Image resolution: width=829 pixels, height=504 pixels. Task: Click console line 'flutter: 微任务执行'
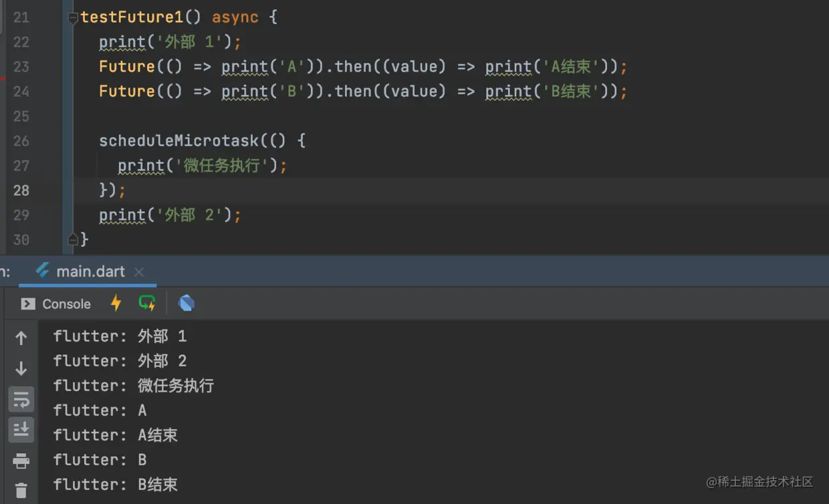point(134,386)
